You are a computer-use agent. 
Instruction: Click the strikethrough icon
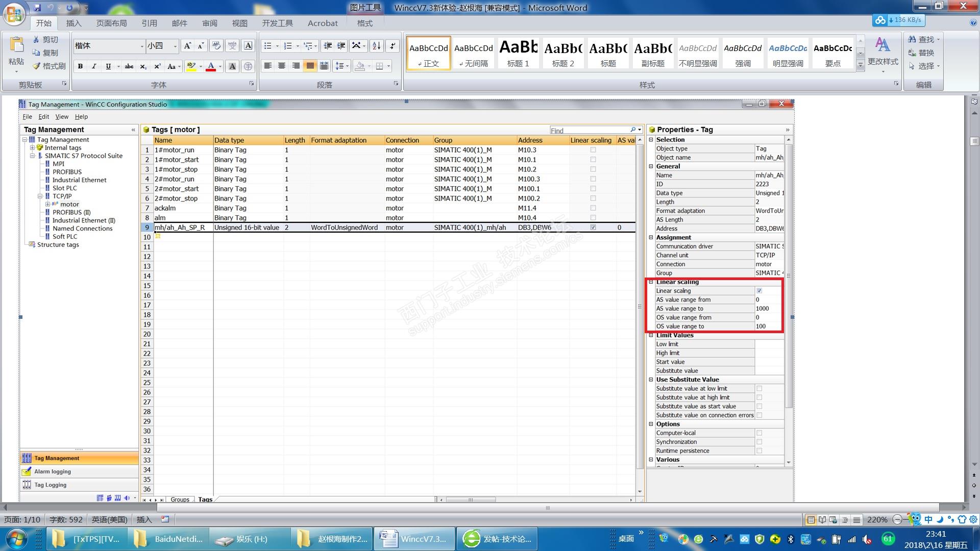[129, 66]
